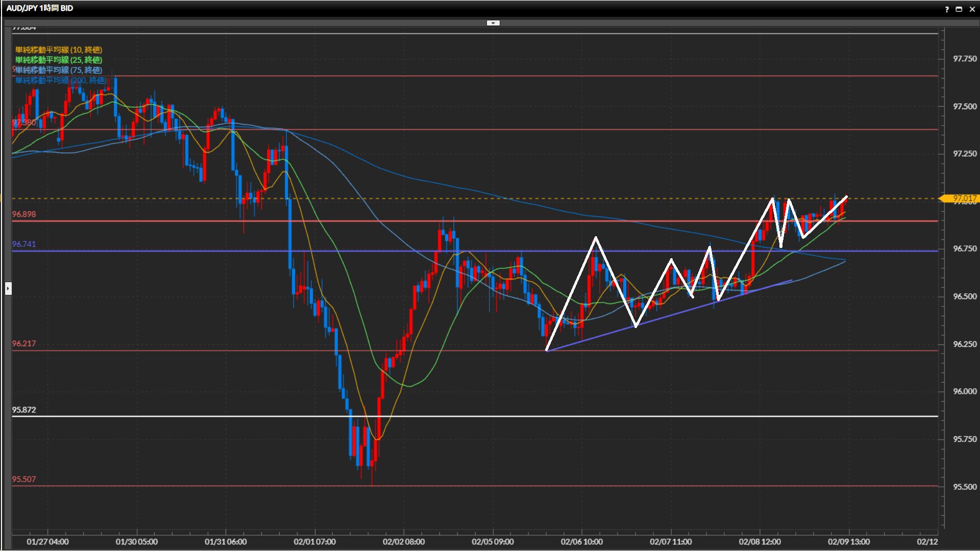The image size is (980, 551).
Task: Select the 97.380 horizontal line label
Action: (x=24, y=122)
